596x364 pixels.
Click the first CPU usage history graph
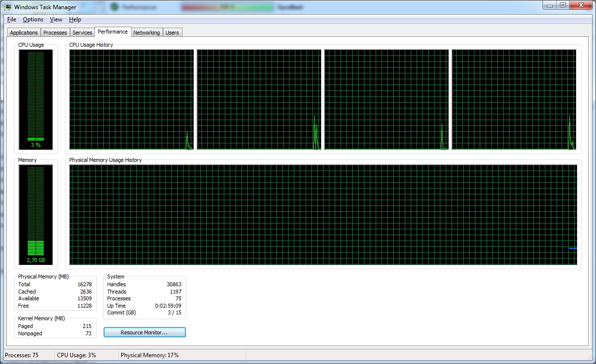click(x=131, y=100)
